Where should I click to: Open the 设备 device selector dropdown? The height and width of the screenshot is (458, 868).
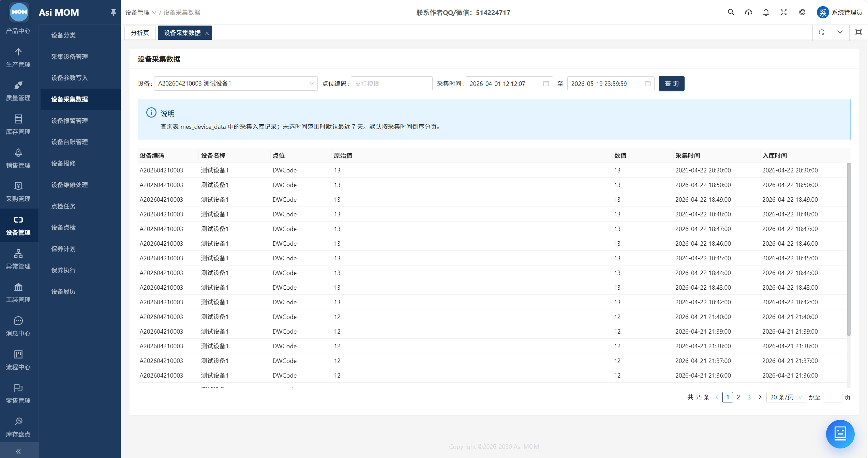(236, 83)
